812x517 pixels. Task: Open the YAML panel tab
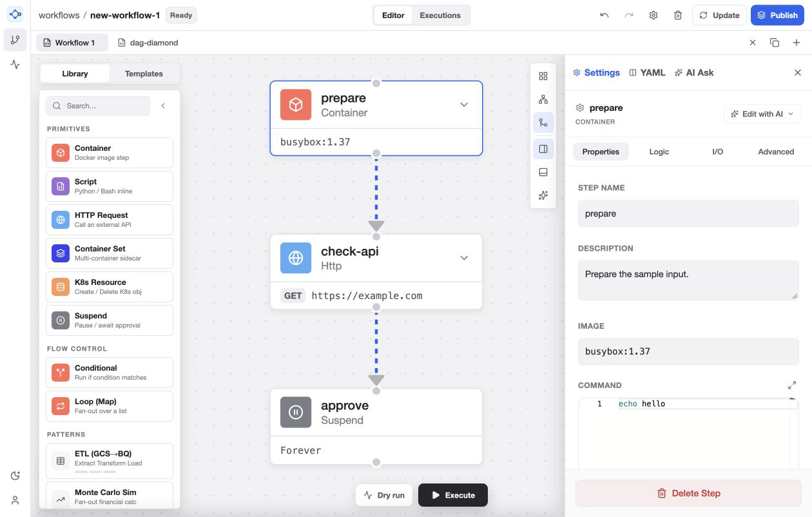(x=647, y=73)
